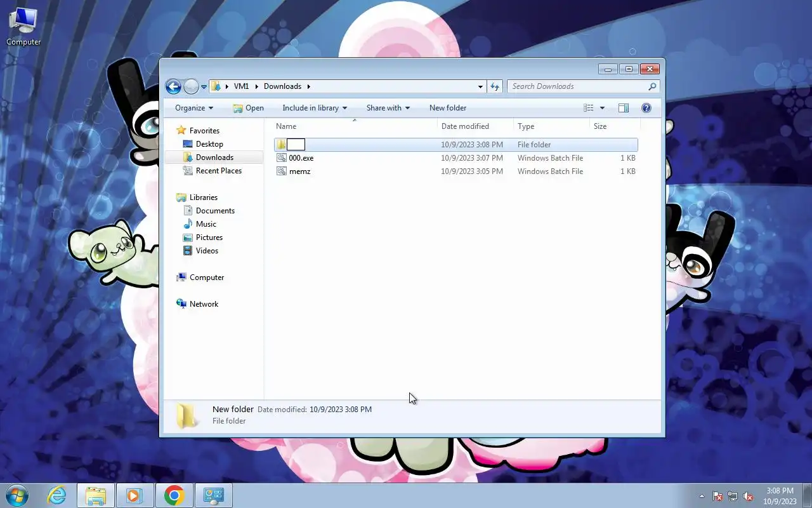This screenshot has height=508, width=812.
Task: Click Windows Explorer taskbar button
Action: 96,495
